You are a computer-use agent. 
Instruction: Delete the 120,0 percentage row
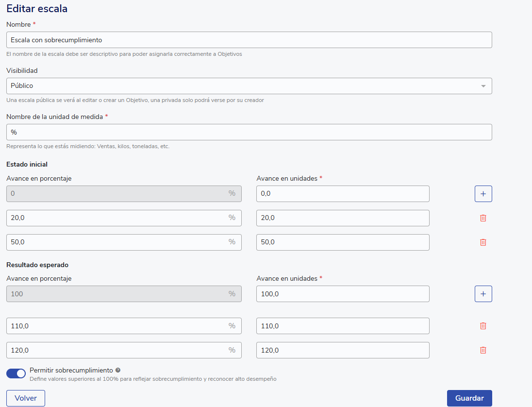483,350
